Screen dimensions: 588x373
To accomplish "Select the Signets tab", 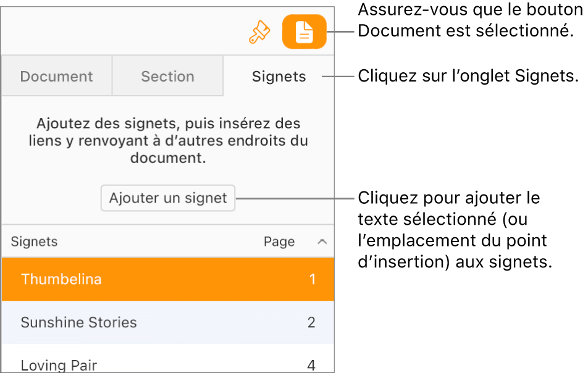I will pos(279,76).
